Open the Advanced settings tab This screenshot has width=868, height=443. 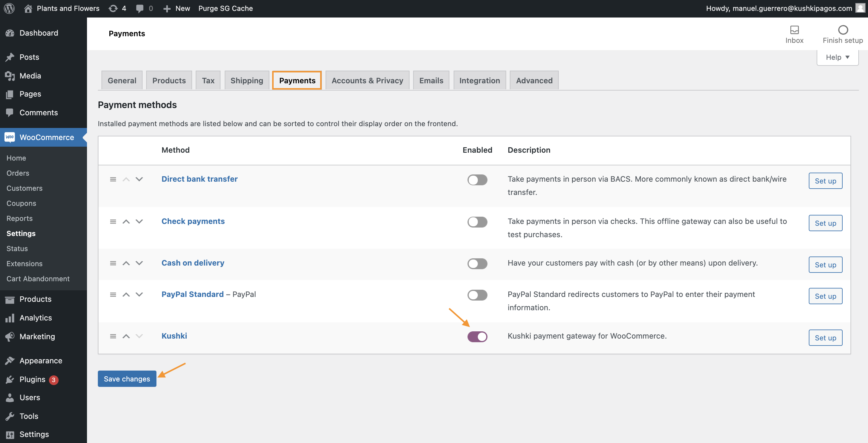pos(534,81)
